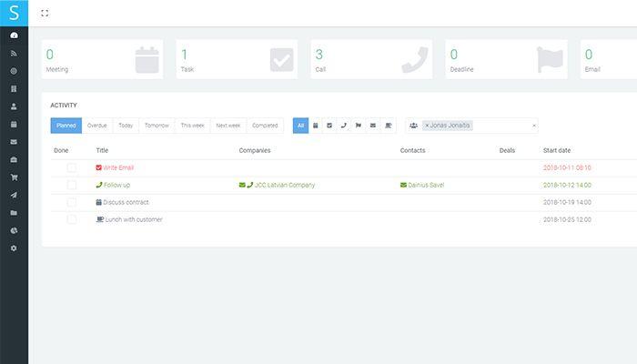Remove Jonas Jonaitis from user filter
Viewport: 637px width, 364px height.
point(427,126)
